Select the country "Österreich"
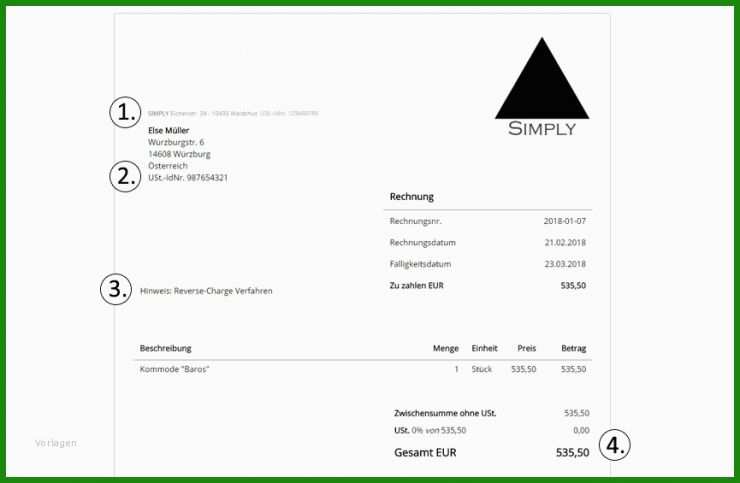This screenshot has height=483, width=740. pos(168,166)
